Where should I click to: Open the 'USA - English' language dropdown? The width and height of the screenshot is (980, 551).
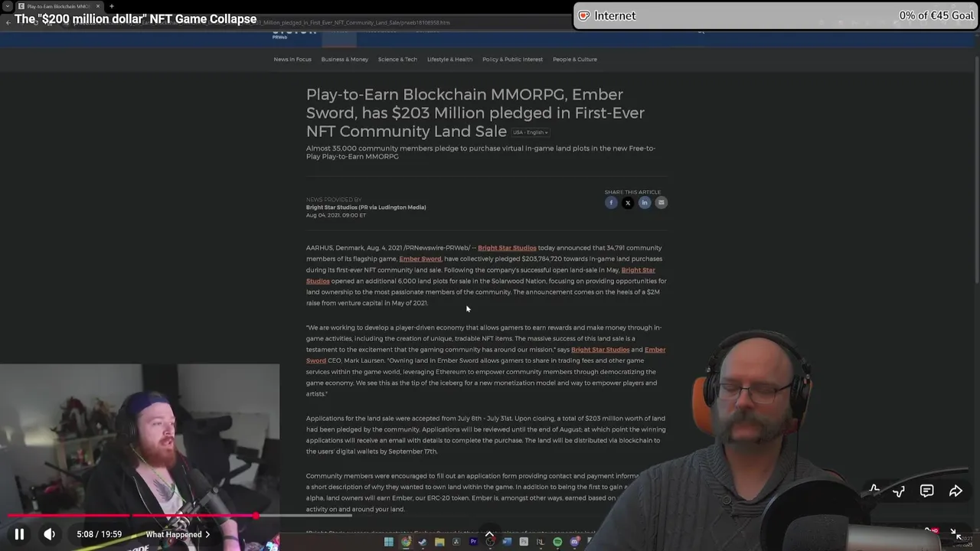(531, 132)
